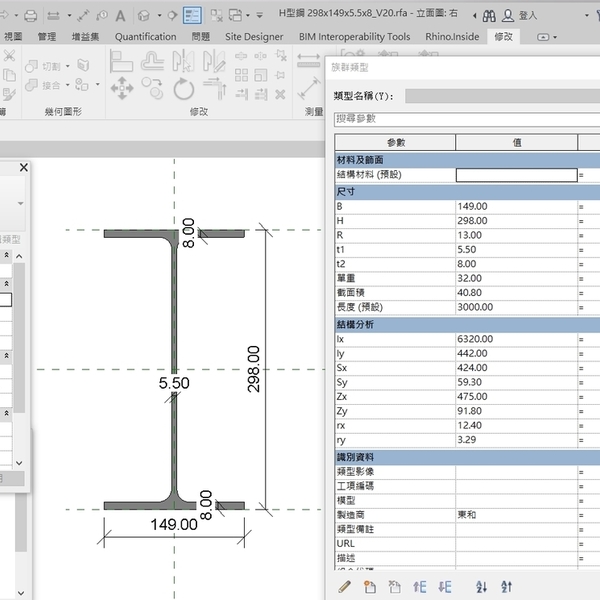Click the print icon in quick access toolbar
Image resolution: width=600 pixels, height=600 pixels.
(30, 15)
